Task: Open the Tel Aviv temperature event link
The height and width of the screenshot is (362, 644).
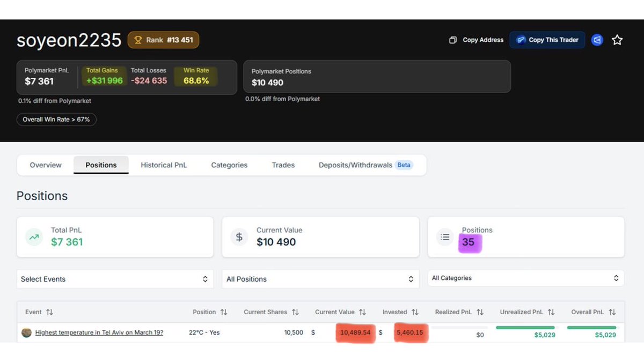Action: (x=99, y=333)
